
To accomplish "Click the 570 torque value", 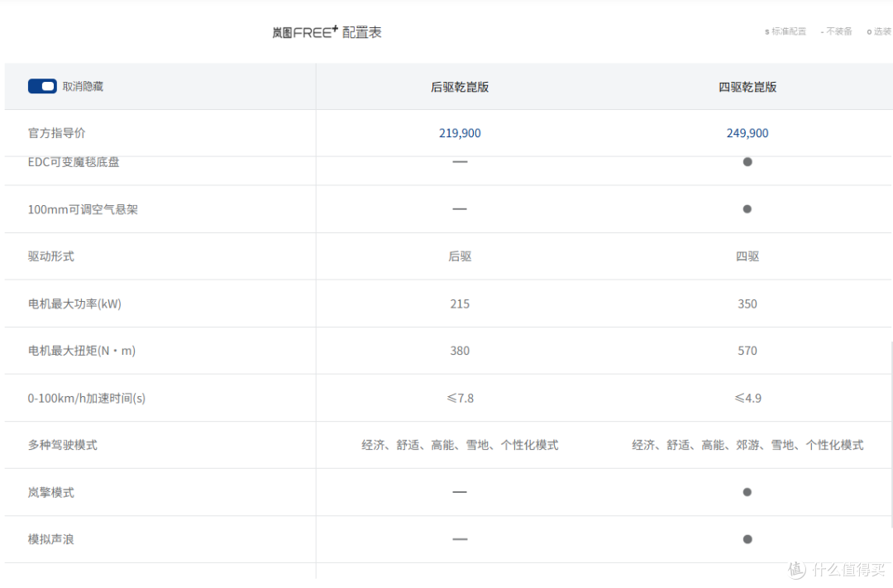I will pyautogui.click(x=747, y=351).
